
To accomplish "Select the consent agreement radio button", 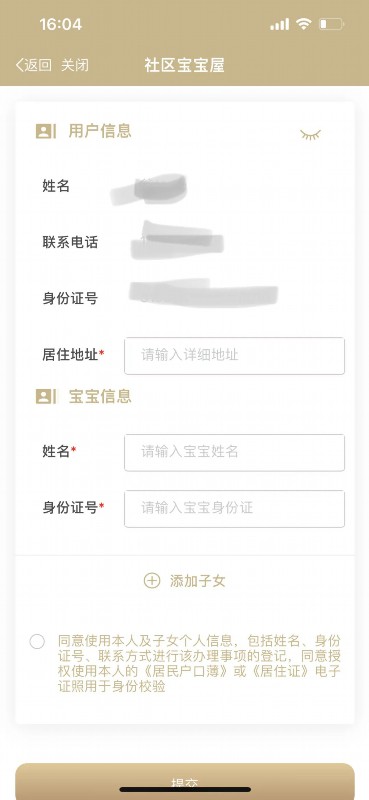I will (x=37, y=641).
